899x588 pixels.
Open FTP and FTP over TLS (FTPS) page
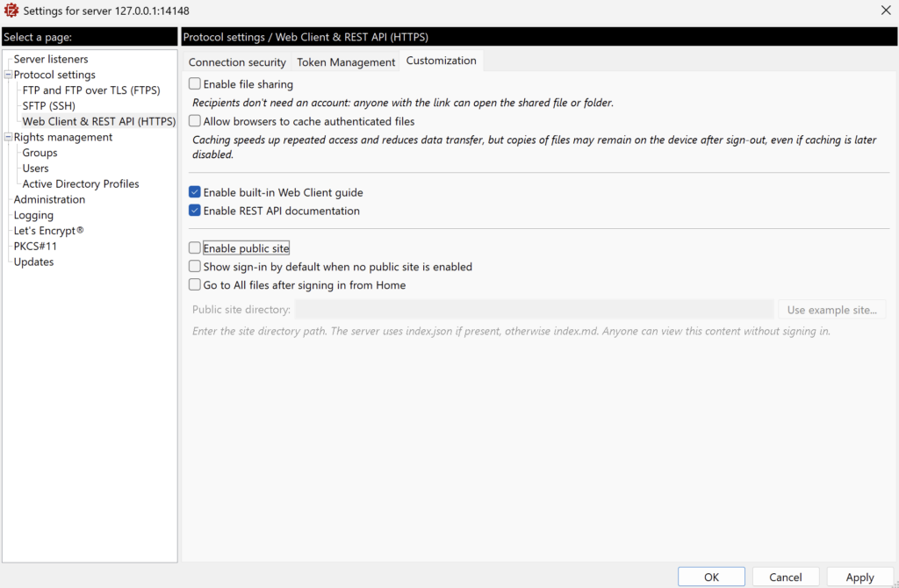[91, 90]
